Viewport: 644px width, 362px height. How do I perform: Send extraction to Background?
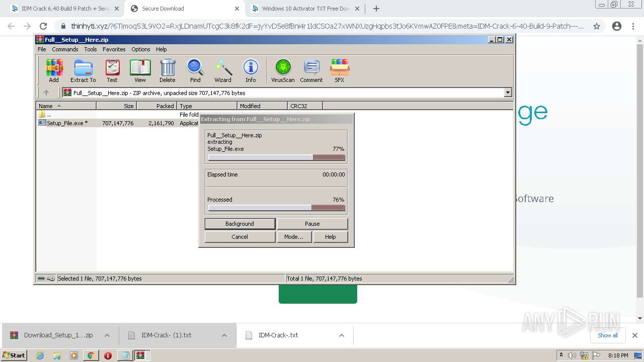240,224
